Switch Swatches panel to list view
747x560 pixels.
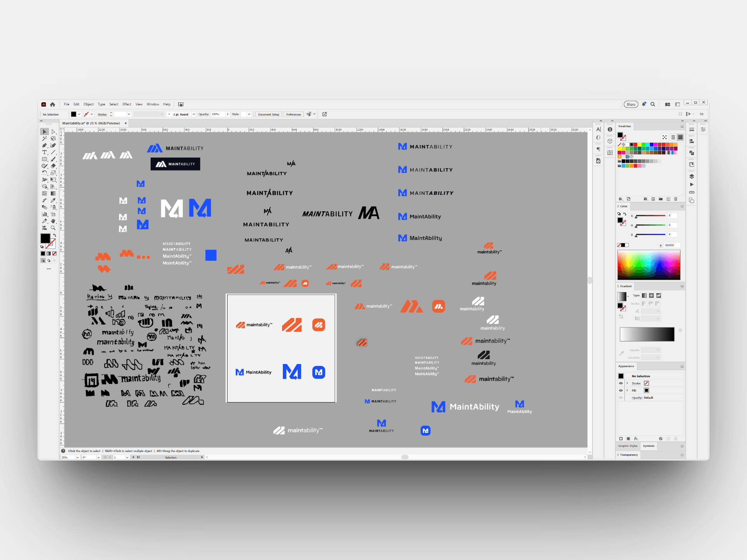pos(673,137)
